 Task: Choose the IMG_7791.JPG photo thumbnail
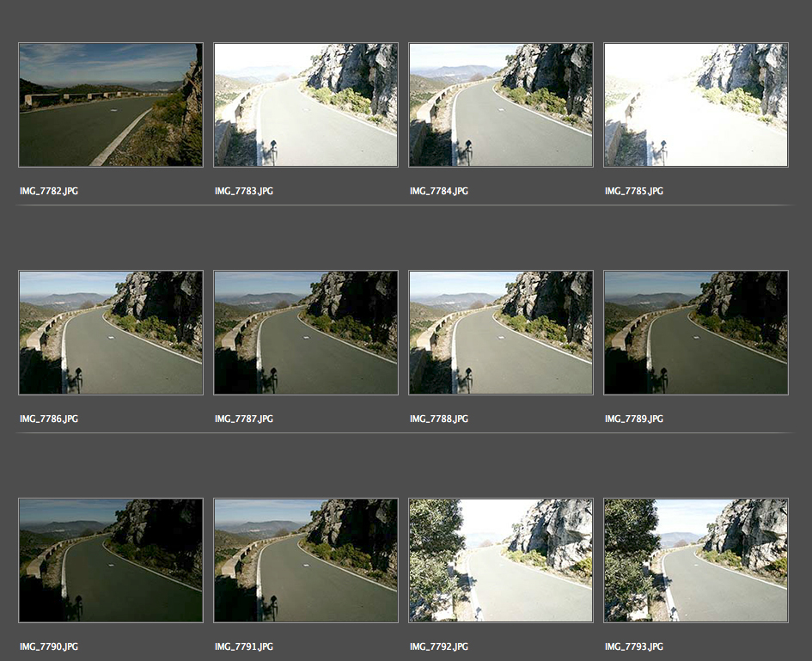(x=306, y=560)
